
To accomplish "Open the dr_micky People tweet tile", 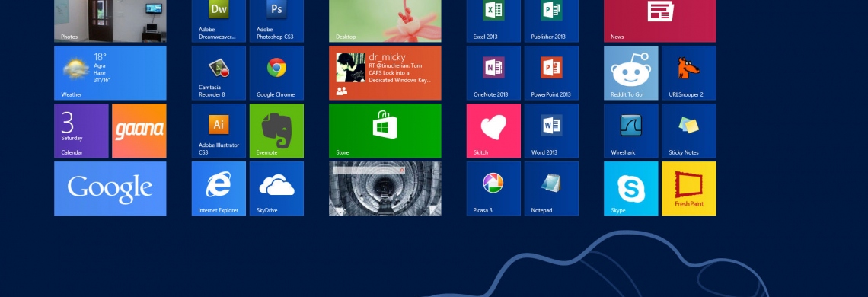I will pyautogui.click(x=385, y=72).
